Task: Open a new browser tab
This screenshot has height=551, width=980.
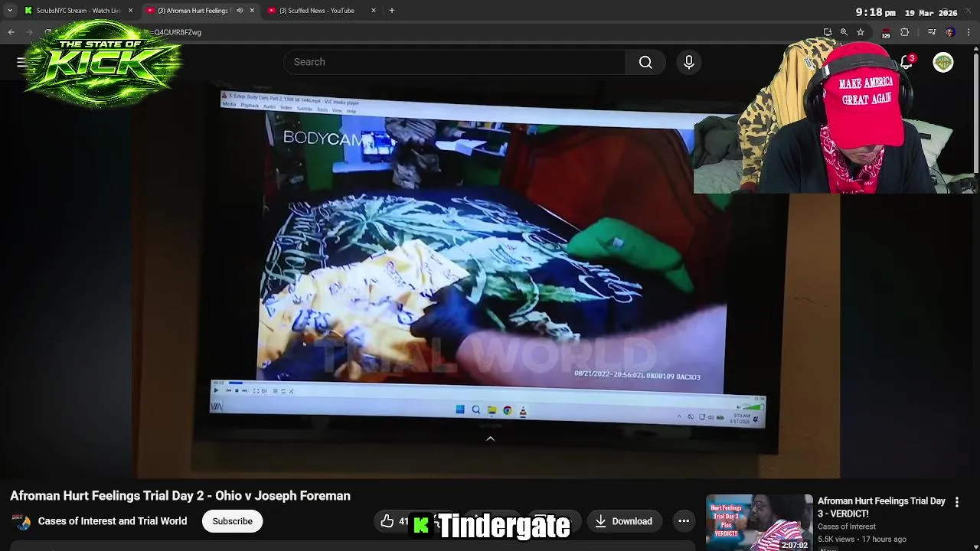Action: point(392,11)
